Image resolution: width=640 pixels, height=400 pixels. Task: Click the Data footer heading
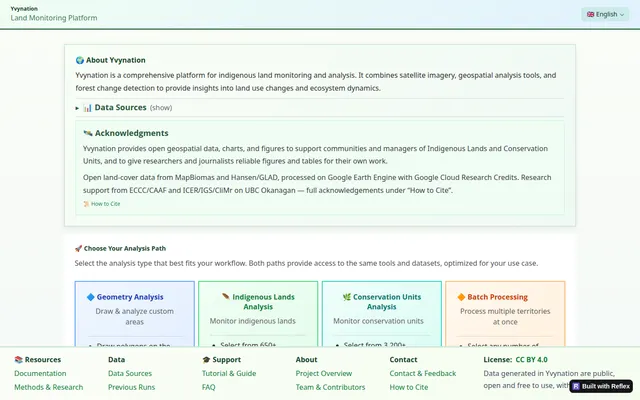[116, 360]
